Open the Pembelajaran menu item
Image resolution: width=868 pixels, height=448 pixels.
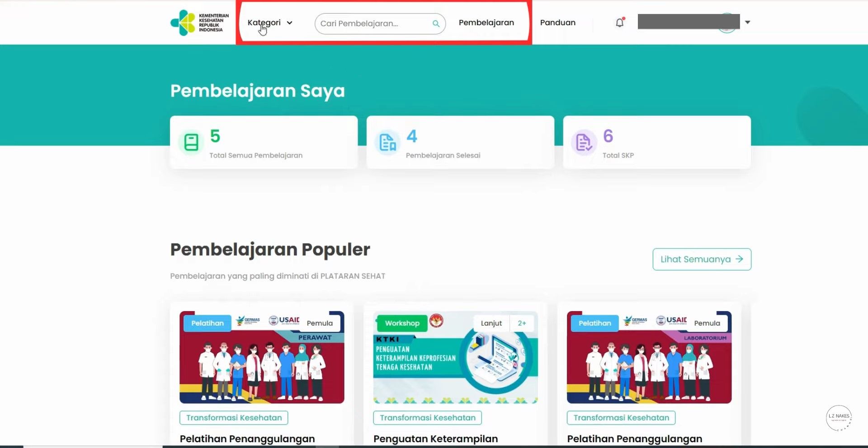click(x=486, y=23)
